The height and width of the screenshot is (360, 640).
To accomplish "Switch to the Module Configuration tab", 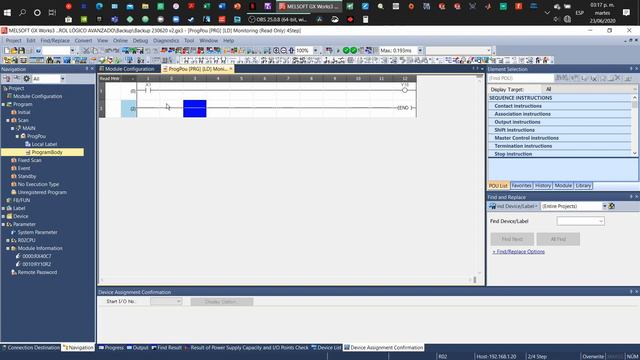I will pyautogui.click(x=127, y=69).
